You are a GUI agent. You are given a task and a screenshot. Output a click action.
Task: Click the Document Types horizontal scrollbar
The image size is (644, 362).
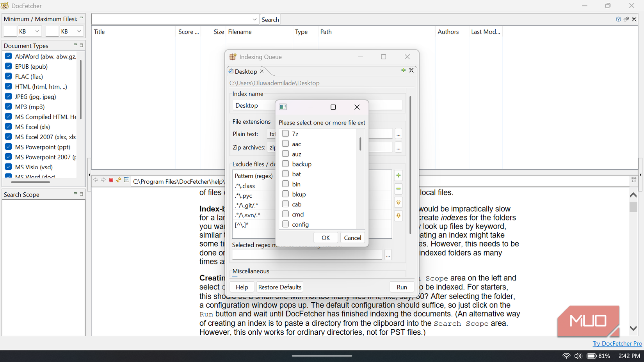coord(30,182)
